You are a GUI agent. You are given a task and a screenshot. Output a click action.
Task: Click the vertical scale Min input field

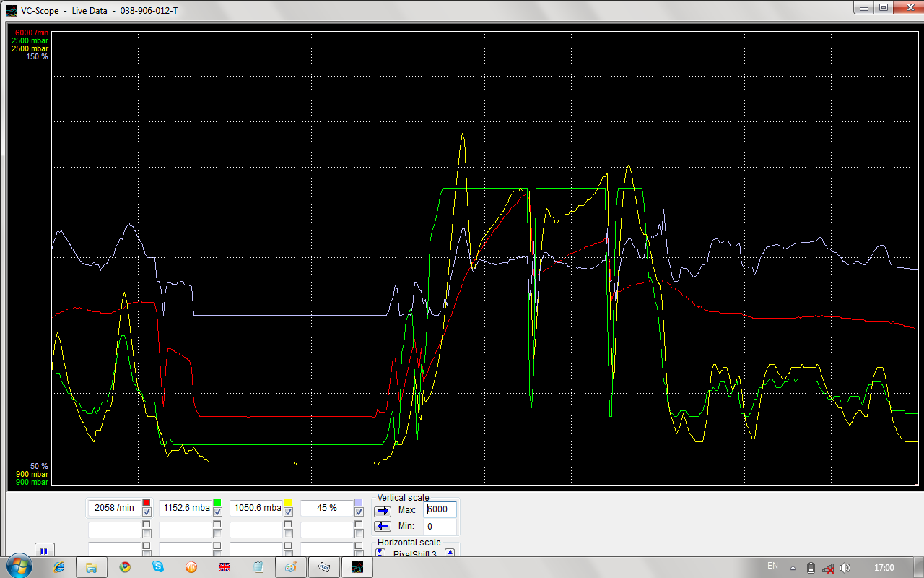pyautogui.click(x=440, y=527)
